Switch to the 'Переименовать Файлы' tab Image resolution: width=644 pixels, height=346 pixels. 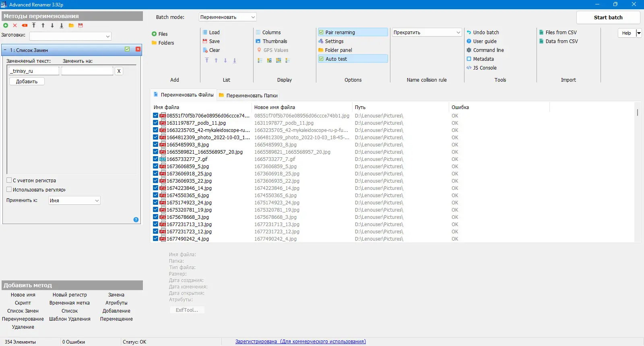coord(184,95)
